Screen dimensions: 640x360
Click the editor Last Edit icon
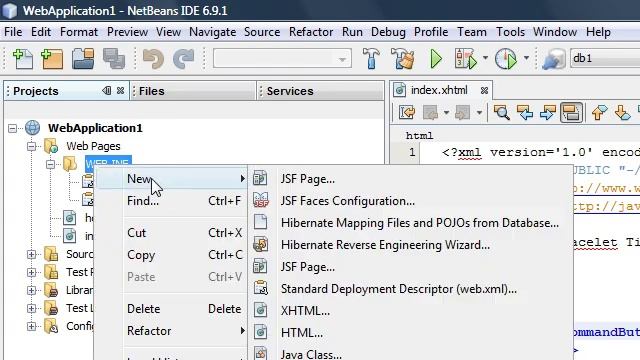pyautogui.click(x=407, y=112)
